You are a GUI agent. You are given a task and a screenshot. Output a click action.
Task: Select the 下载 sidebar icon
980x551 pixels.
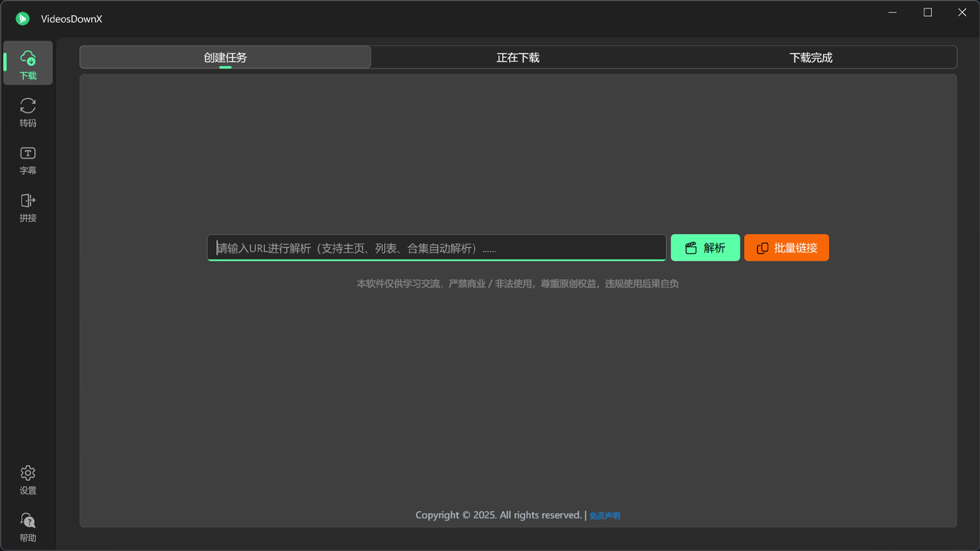[x=28, y=63]
